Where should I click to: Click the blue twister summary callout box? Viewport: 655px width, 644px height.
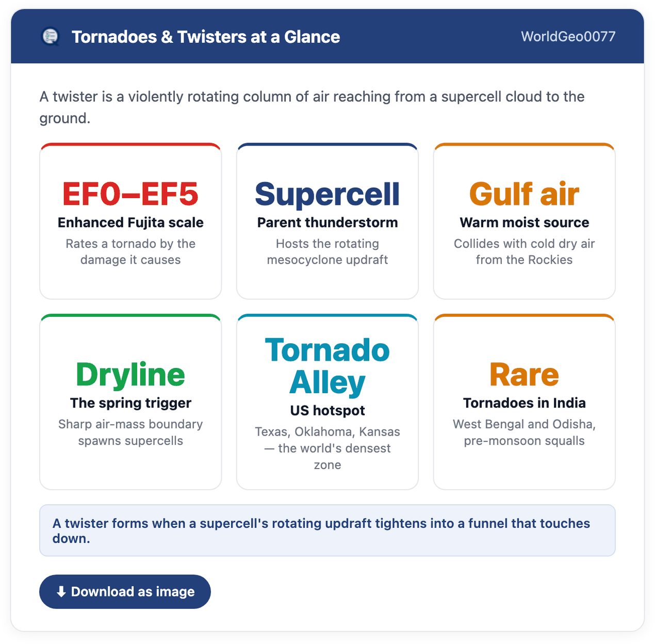point(327,530)
